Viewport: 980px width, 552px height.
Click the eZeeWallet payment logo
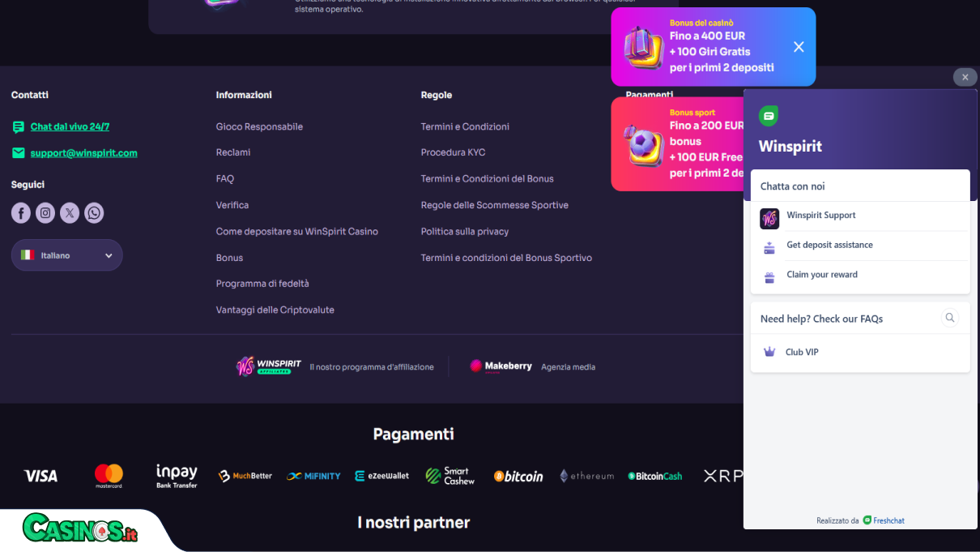(x=382, y=476)
